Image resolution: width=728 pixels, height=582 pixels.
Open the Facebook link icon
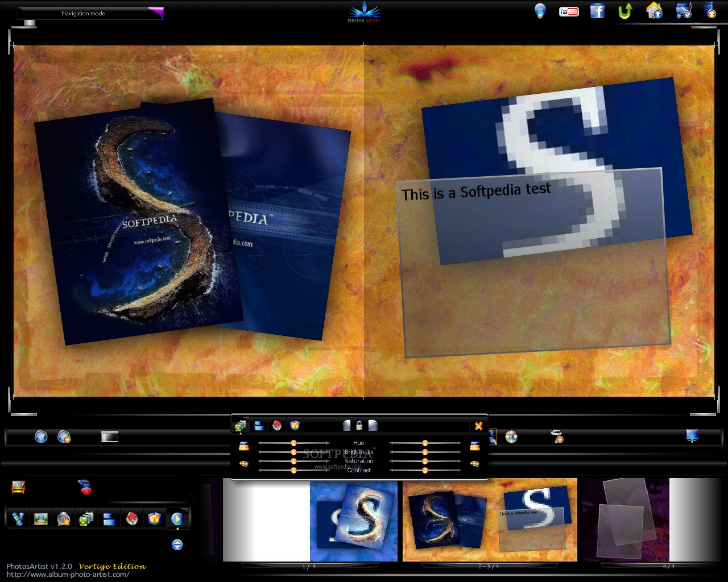(597, 11)
